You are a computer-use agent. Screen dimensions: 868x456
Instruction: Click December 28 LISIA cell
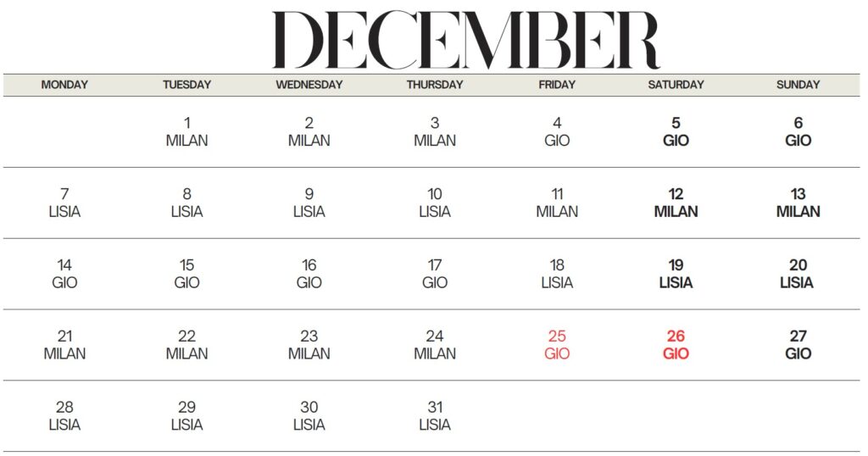64,417
